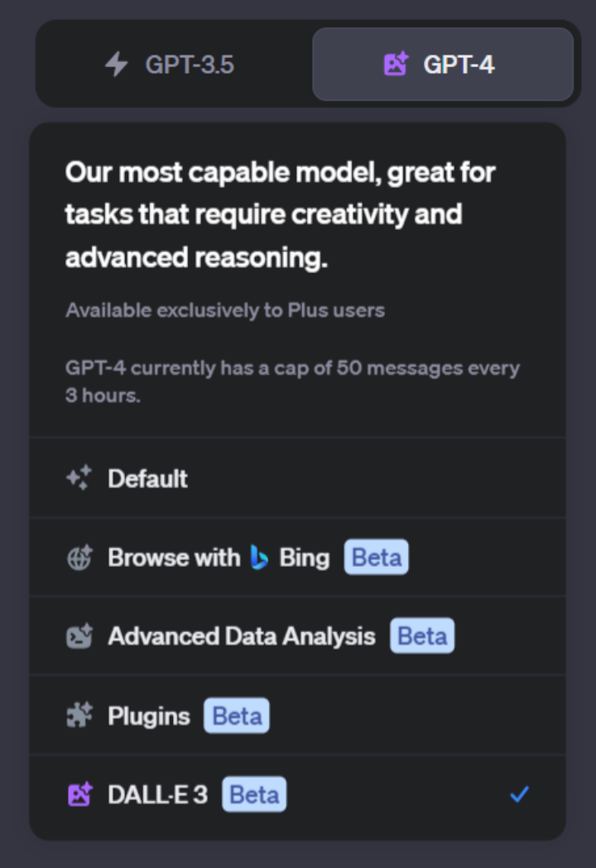Choose the Plugins menu entry
Screen dimensions: 596x868
pyautogui.click(x=148, y=716)
